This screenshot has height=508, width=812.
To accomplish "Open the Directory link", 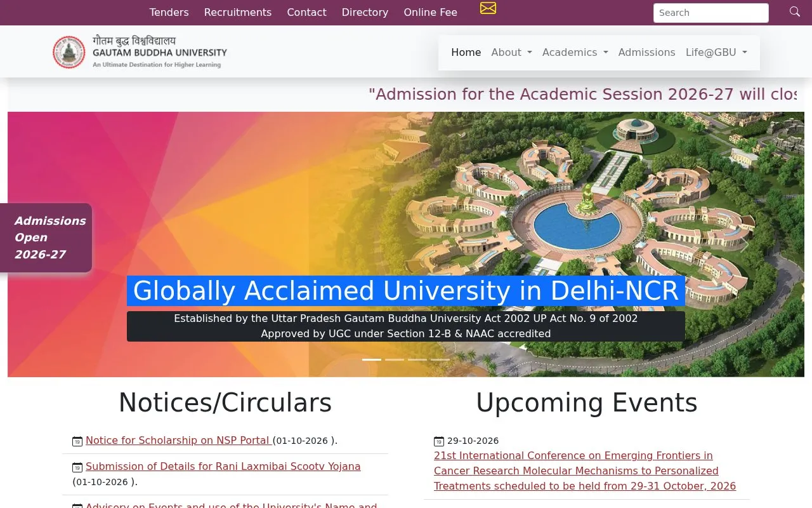I will (365, 12).
